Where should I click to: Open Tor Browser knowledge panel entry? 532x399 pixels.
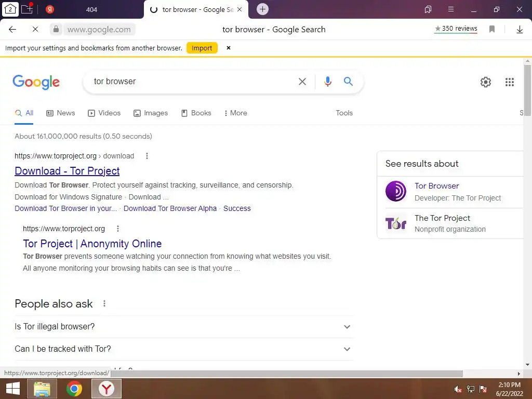pos(437,186)
